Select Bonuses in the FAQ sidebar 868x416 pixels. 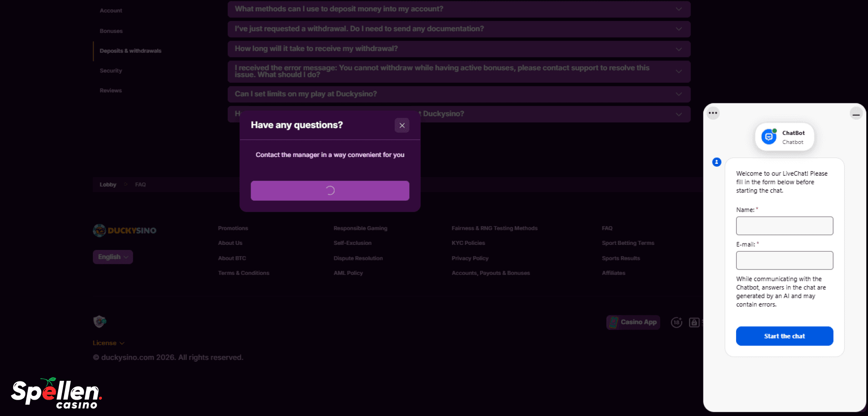pos(111,31)
